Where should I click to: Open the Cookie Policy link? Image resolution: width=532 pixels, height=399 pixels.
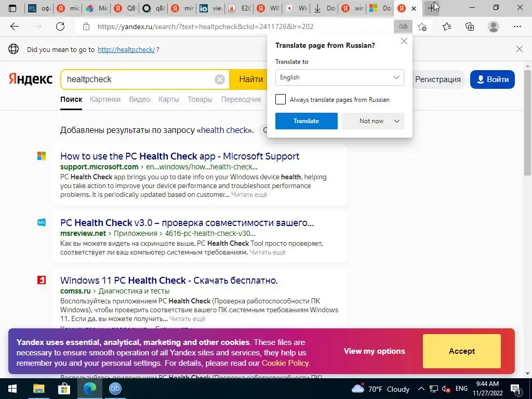(285, 363)
